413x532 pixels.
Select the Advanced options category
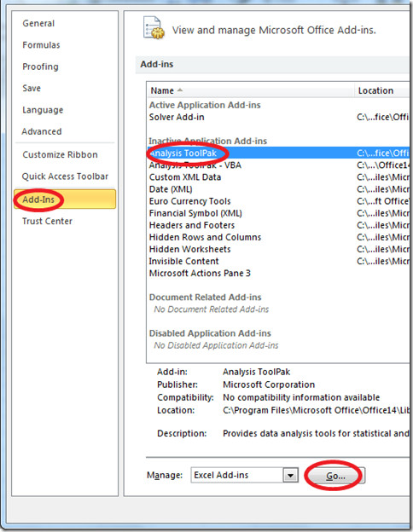(42, 131)
